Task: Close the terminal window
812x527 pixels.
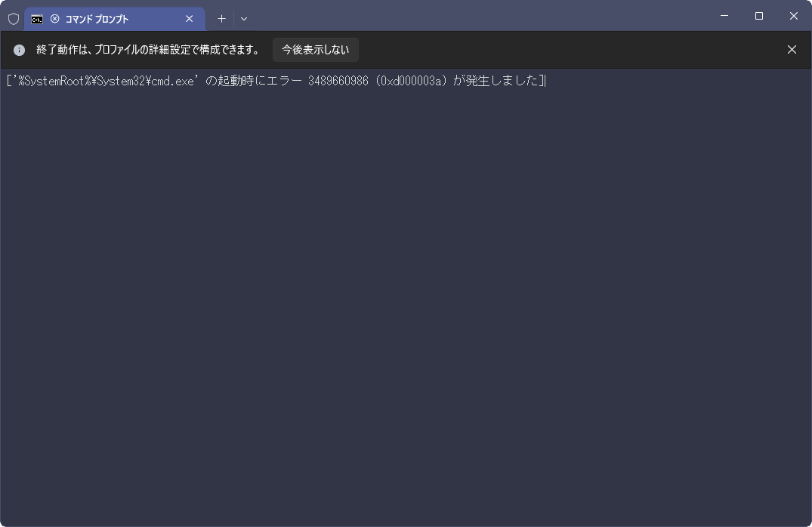Action: click(x=793, y=16)
